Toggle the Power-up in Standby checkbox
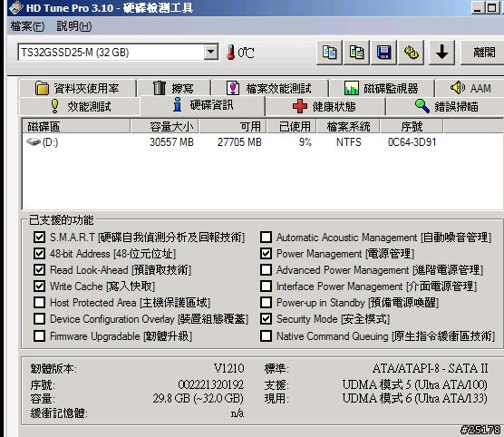The width and height of the screenshot is (504, 437). point(266,303)
